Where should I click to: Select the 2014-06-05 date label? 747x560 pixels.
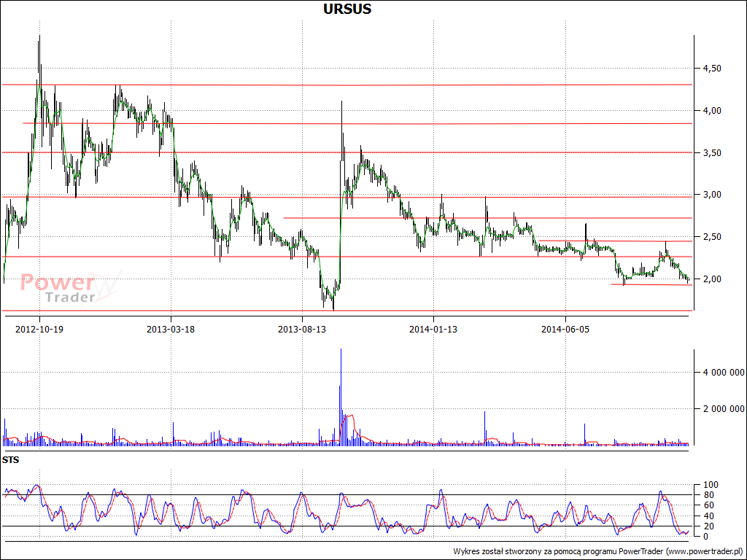tap(565, 330)
